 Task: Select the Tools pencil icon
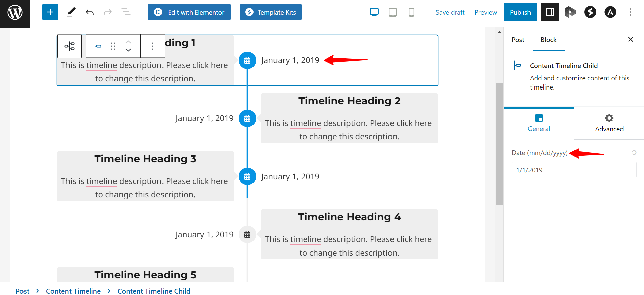click(71, 12)
